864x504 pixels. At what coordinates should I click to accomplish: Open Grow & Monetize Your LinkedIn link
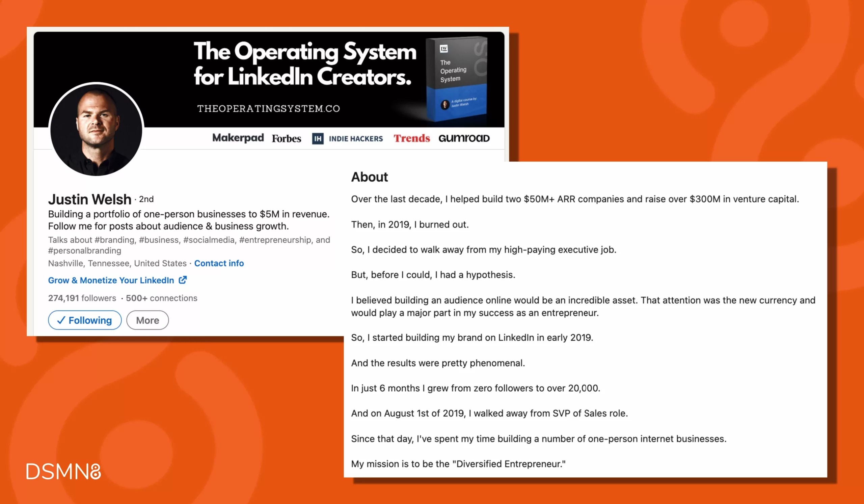[111, 280]
